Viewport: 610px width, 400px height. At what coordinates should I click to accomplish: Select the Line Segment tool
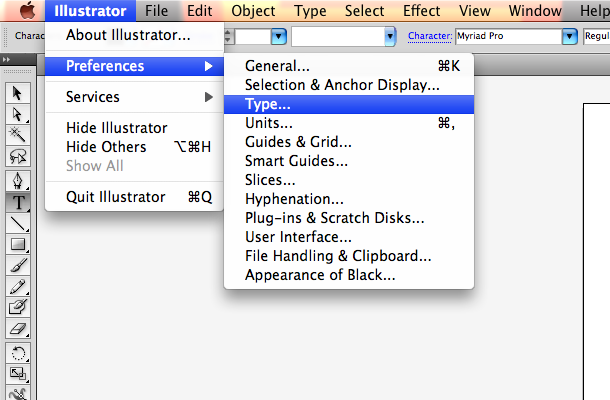(x=18, y=223)
